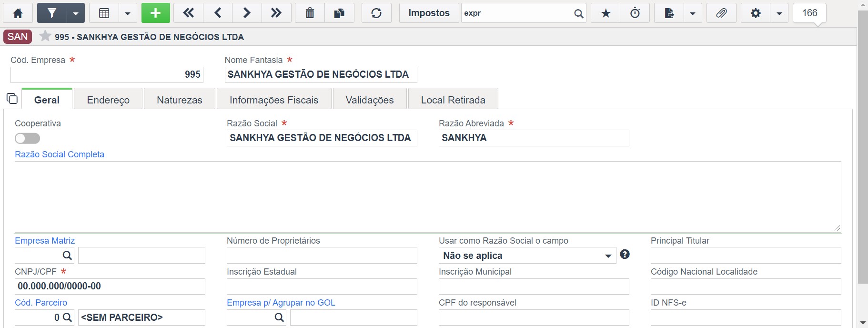Expand export options dropdown arrow

pos(693,13)
